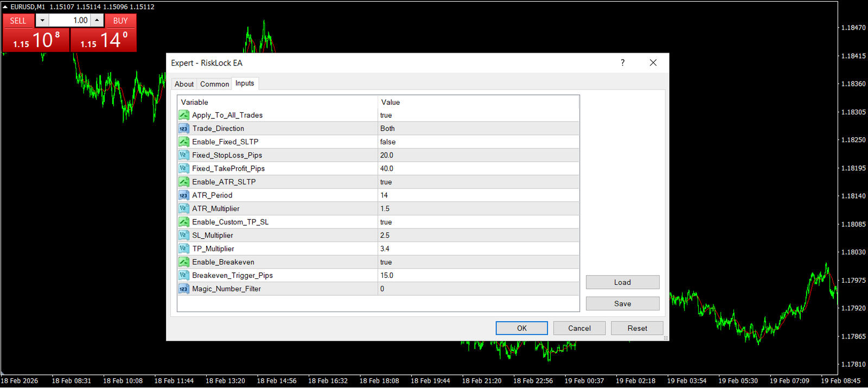This screenshot has height=388, width=868.
Task: Click the 1.18470 price scale label
Action: click(x=853, y=28)
